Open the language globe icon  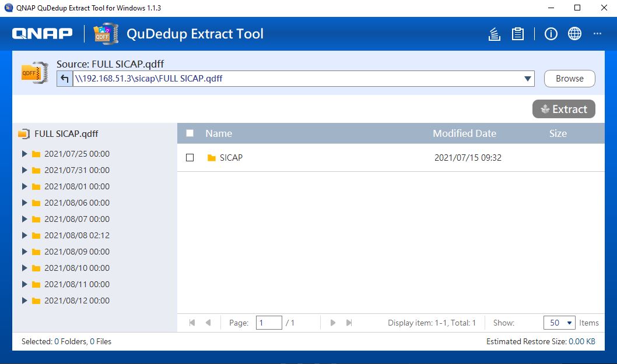coord(574,34)
